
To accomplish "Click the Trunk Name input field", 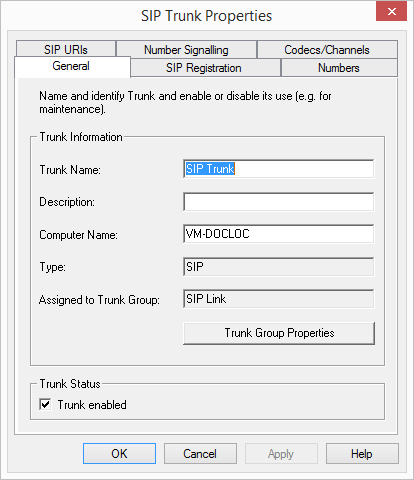I will tap(279, 169).
